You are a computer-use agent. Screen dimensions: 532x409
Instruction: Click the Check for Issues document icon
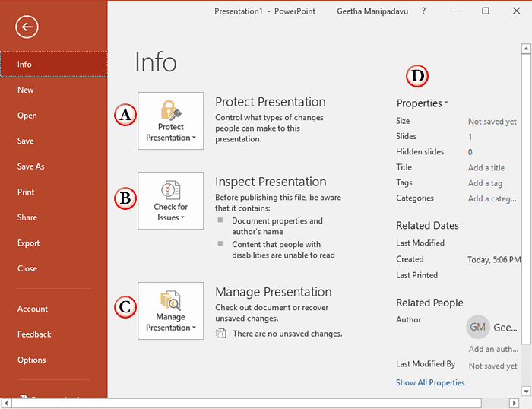pos(170,190)
